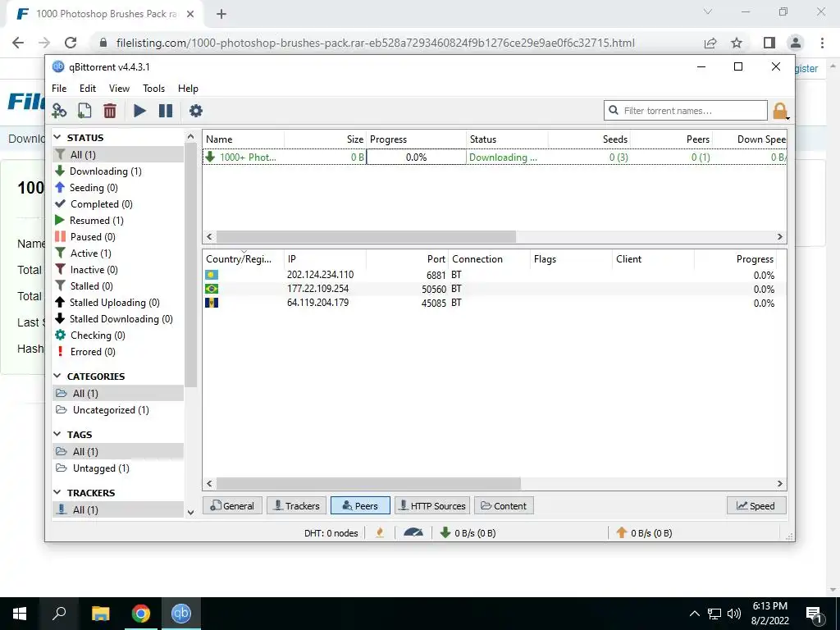Sort torrents by Status column header
Image resolution: width=840 pixels, height=630 pixels.
click(507, 139)
